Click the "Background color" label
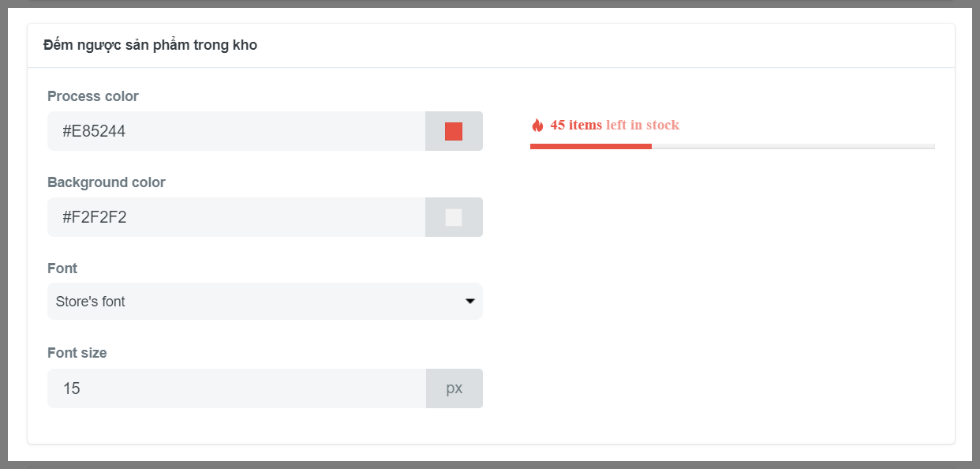Screen dimensions: 980x469 (x=107, y=182)
